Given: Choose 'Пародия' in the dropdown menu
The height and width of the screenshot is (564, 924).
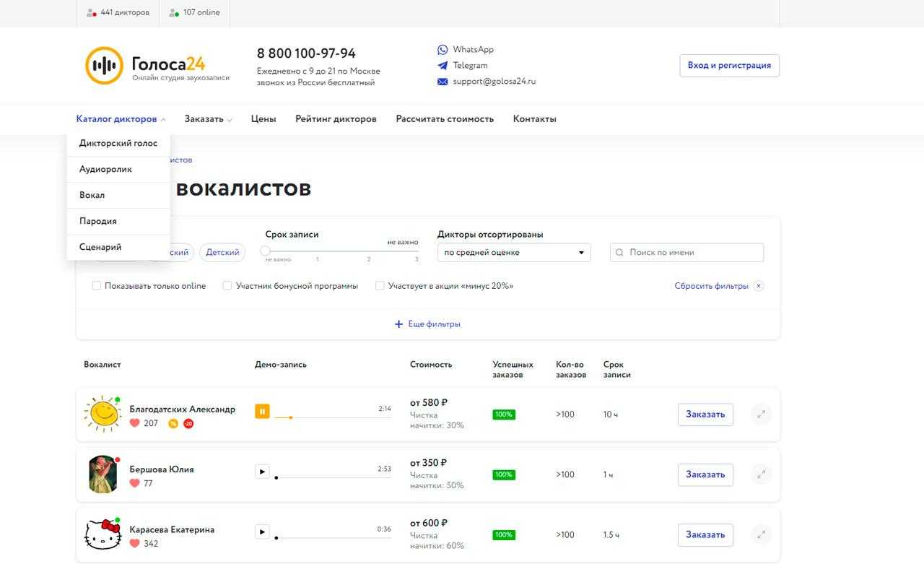Looking at the screenshot, I should pos(98,221).
